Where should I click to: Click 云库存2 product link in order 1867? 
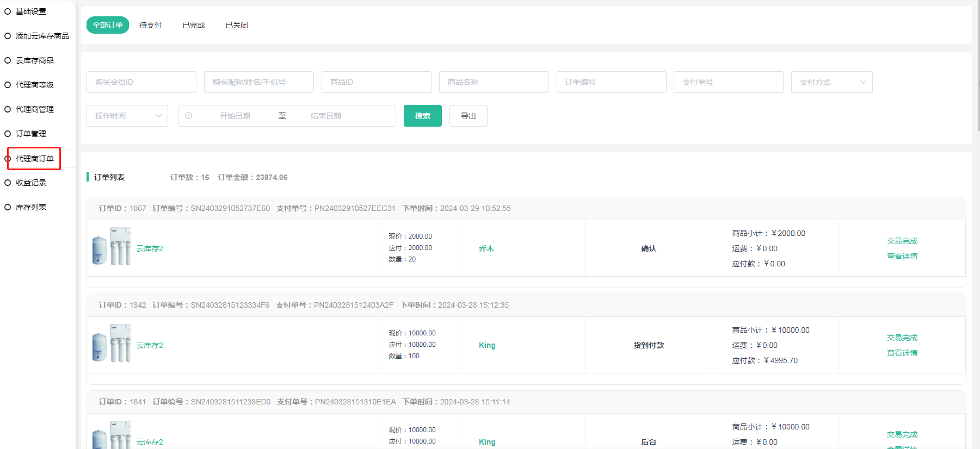tap(150, 248)
